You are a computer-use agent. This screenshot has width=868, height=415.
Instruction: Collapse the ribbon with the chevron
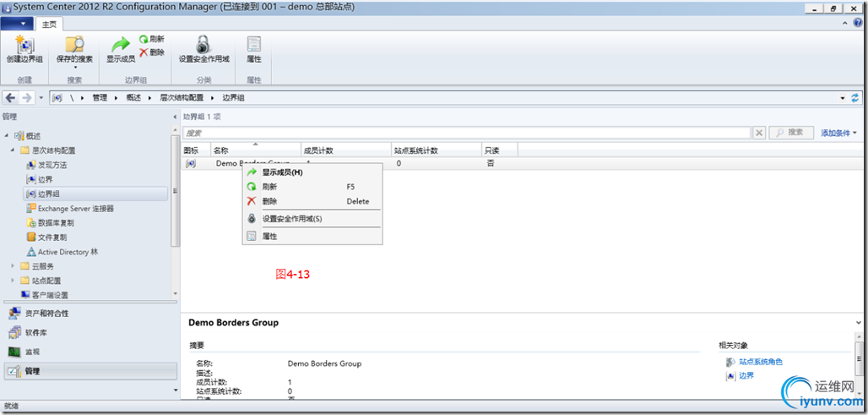pos(845,23)
